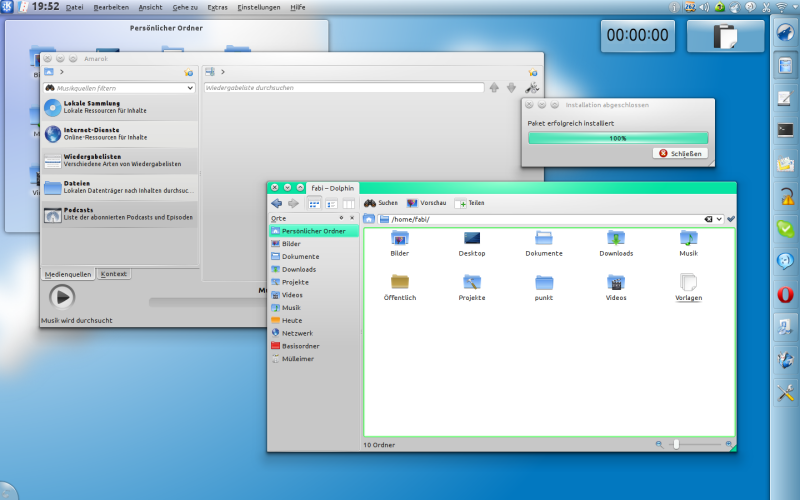Viewport: 800px width, 500px height.
Task: Go back in Dolphin navigation
Action: (x=277, y=203)
